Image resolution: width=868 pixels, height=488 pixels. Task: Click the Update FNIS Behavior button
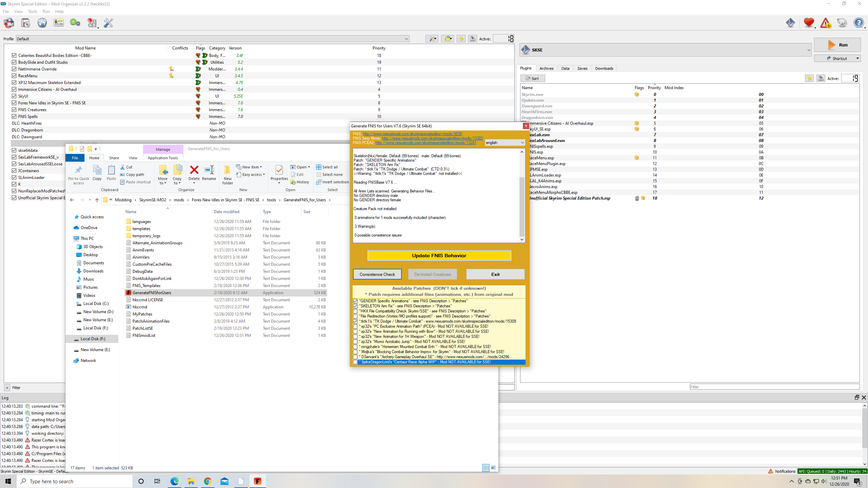click(439, 256)
